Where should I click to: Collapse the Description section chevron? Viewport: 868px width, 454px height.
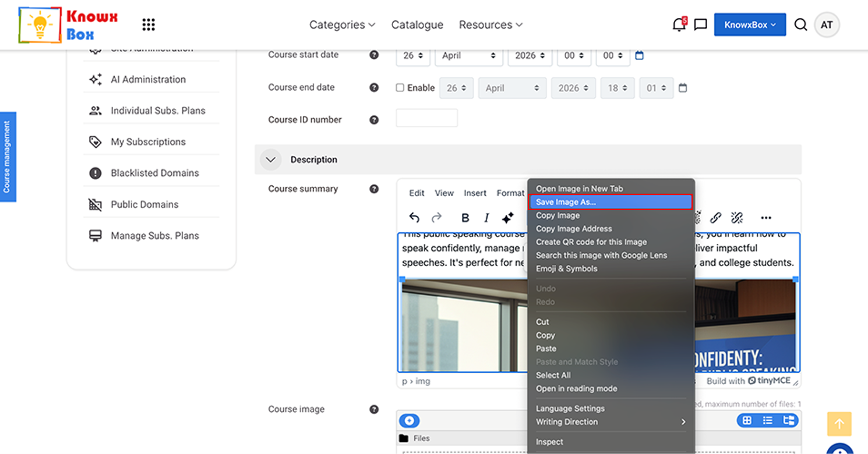[271, 159]
